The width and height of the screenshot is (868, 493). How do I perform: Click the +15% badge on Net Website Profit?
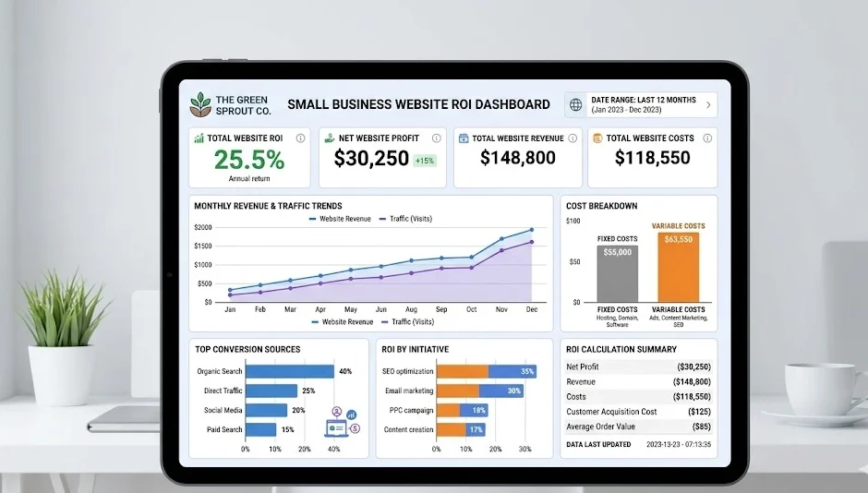(425, 160)
